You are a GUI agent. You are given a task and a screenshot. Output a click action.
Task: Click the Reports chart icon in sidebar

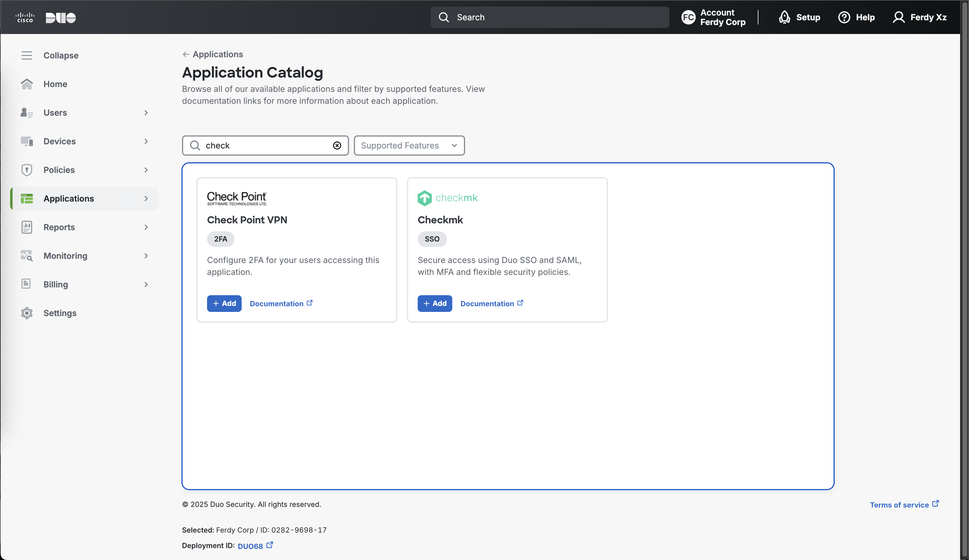pos(27,227)
